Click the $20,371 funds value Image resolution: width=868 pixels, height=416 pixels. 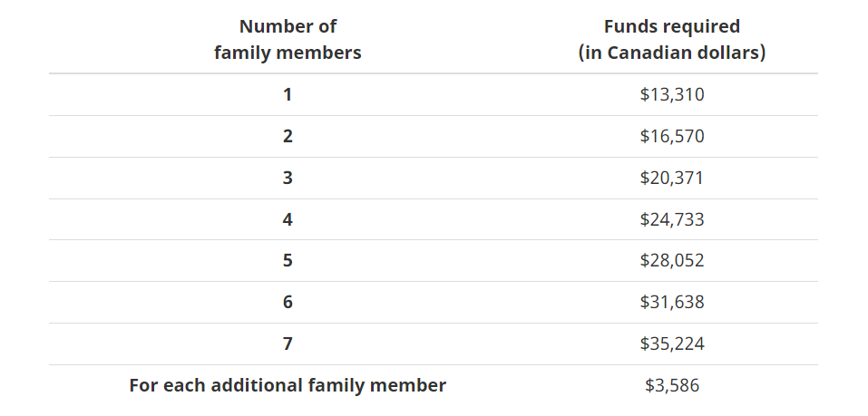(x=672, y=178)
